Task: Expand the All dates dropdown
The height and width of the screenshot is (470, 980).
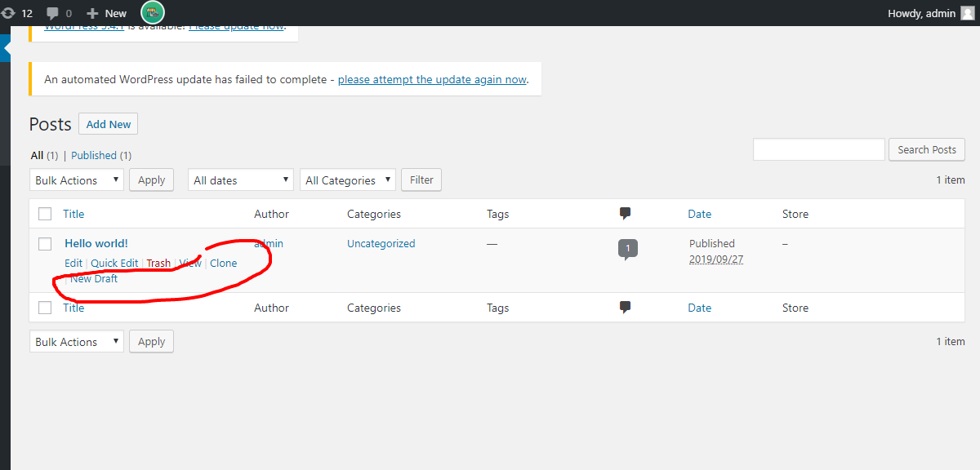Action: pyautogui.click(x=240, y=179)
